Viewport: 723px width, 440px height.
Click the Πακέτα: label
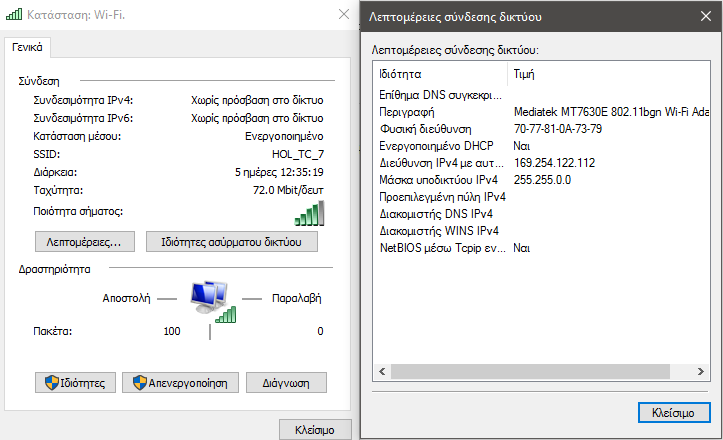tap(53, 331)
